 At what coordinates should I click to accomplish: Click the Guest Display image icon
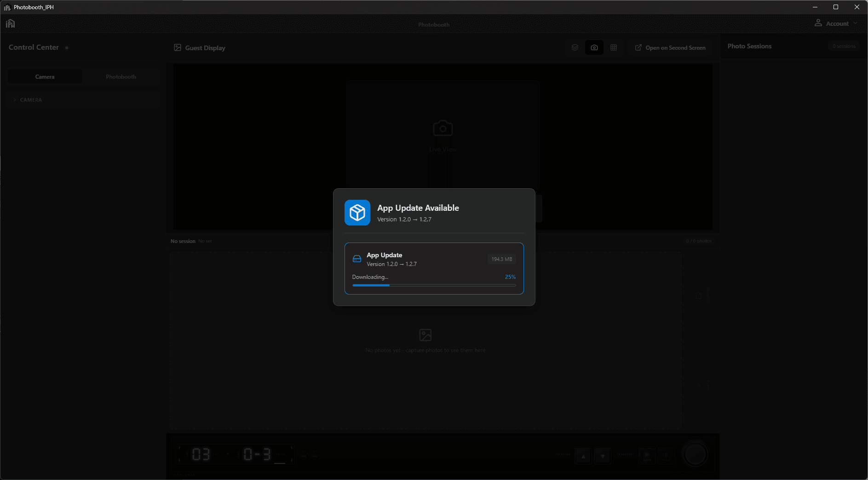(x=178, y=47)
